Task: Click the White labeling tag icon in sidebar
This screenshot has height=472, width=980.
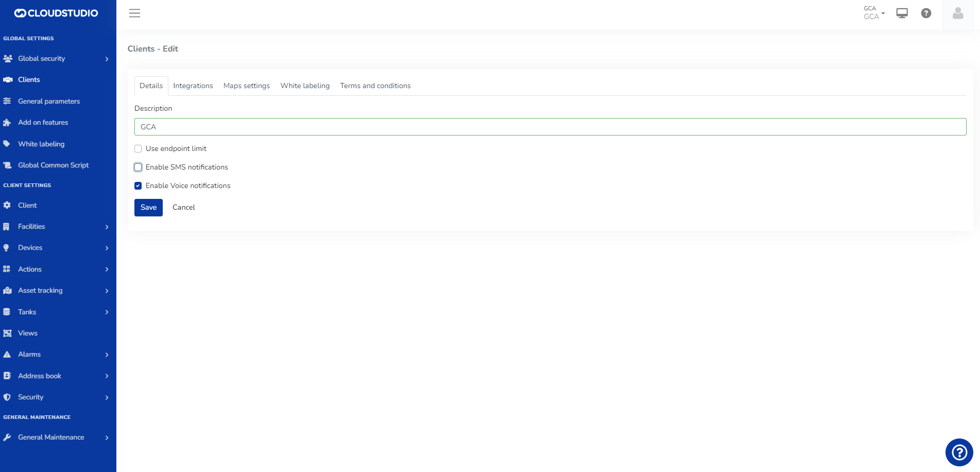Action: click(x=7, y=144)
